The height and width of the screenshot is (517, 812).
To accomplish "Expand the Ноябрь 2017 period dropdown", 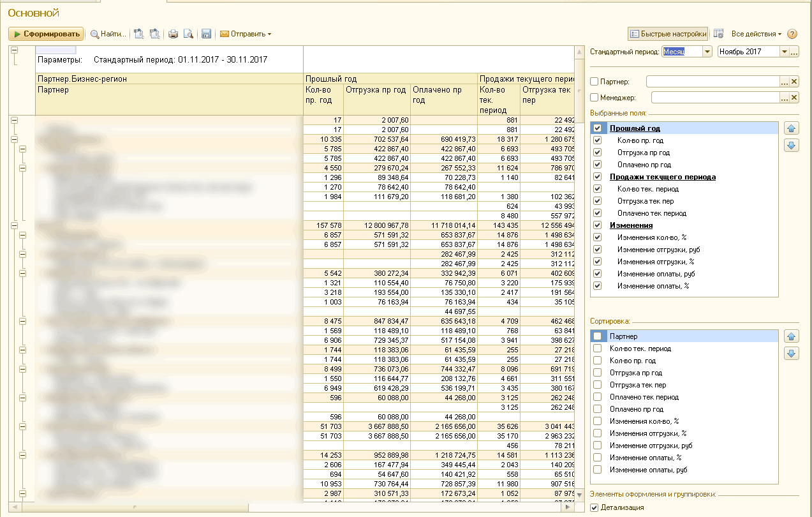I will 784,52.
